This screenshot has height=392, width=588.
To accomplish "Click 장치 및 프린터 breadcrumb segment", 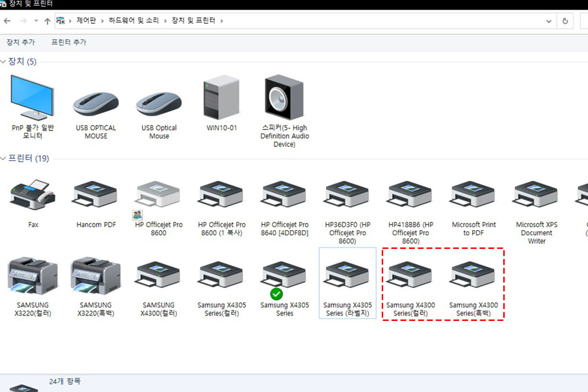I will coord(194,21).
